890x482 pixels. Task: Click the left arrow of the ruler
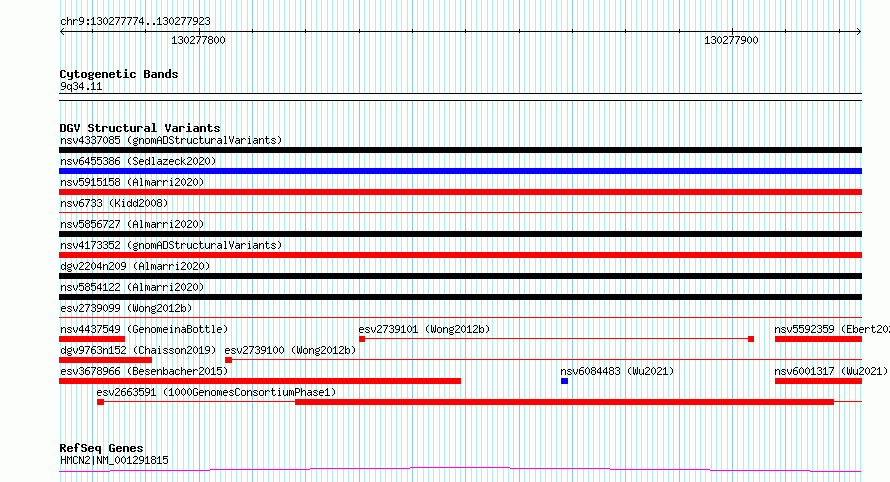coord(62,32)
